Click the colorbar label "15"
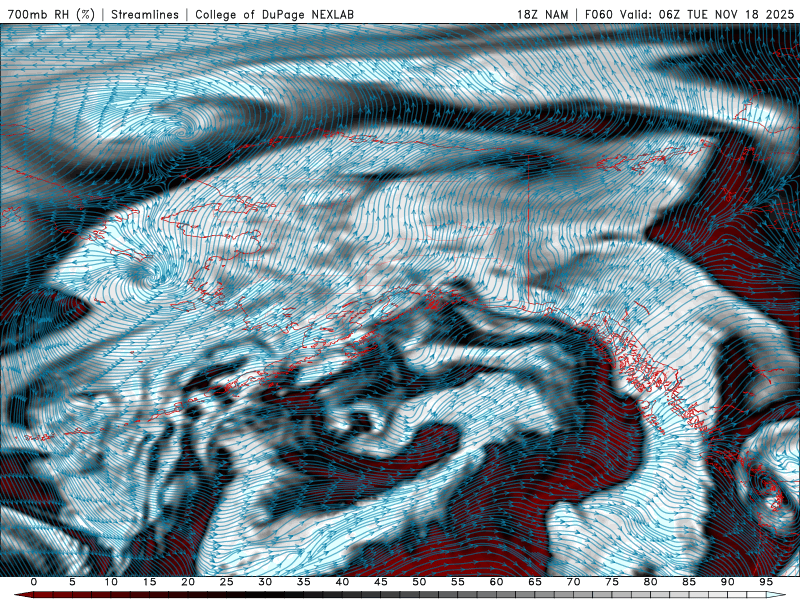This screenshot has width=800, height=600. pyautogui.click(x=149, y=582)
